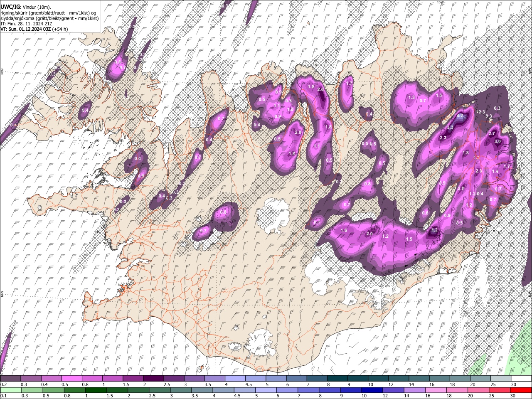The width and height of the screenshot is (532, 399).
Task: Select the light pink rain swatch starting at 16
Action: [436, 390]
